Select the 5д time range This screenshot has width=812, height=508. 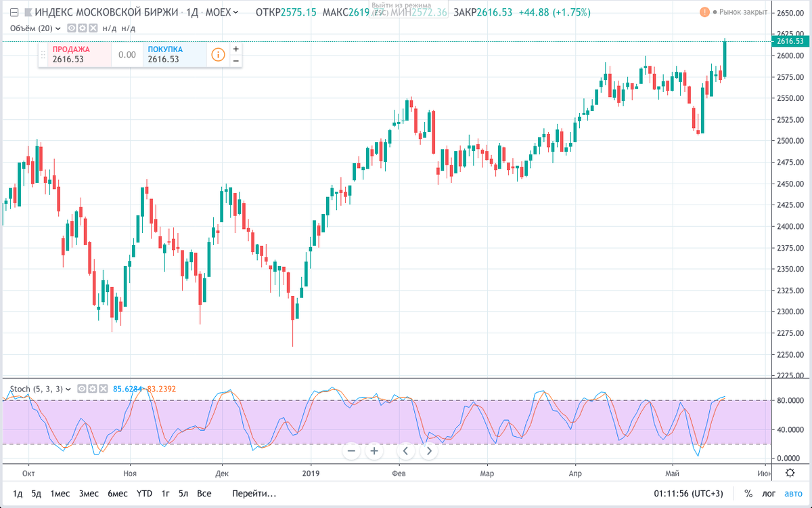click(x=37, y=493)
